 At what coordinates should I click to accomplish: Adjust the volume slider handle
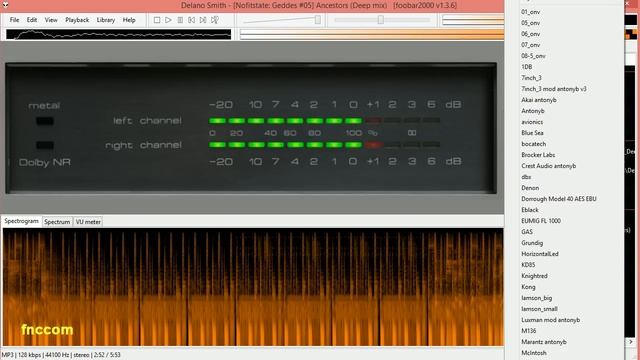tap(318, 20)
